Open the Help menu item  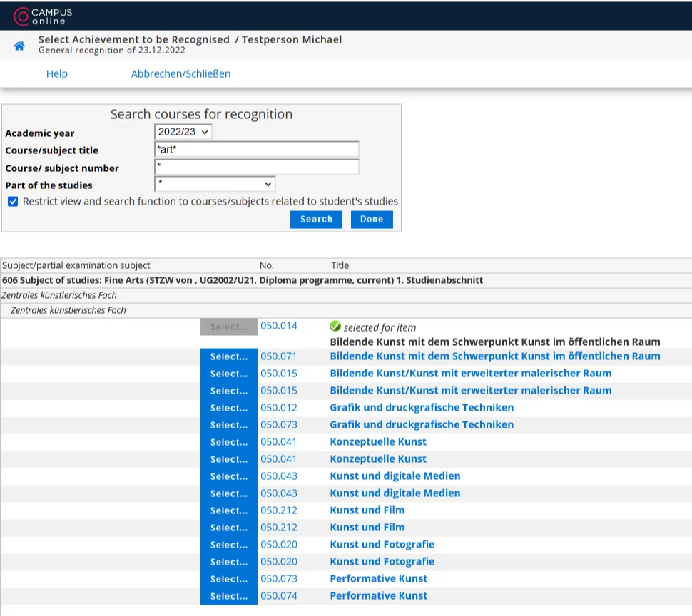click(x=57, y=73)
